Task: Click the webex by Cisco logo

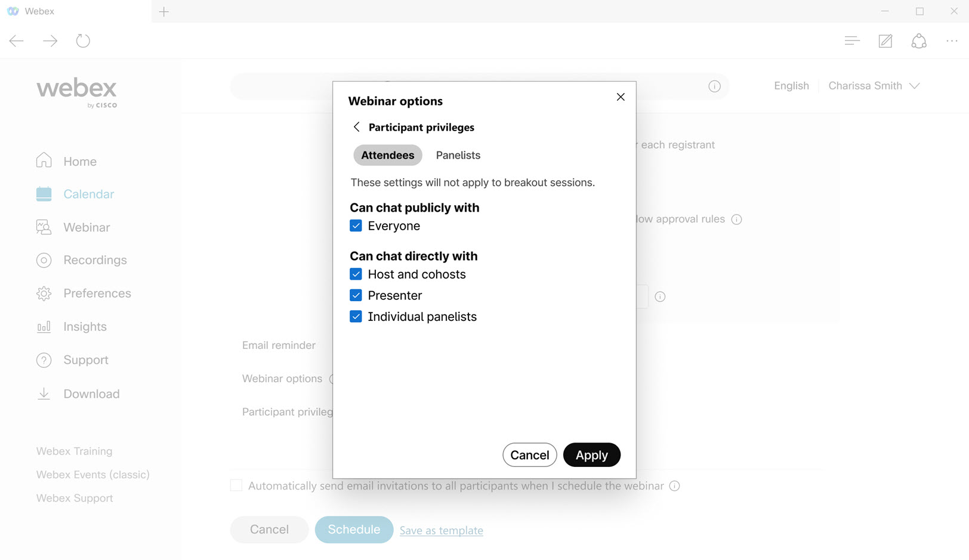Action: (76, 92)
